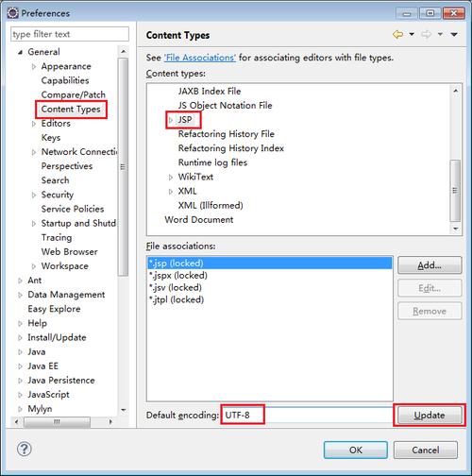Viewport: 472px width, 476px height.
Task: Expand the XML content type
Action: point(171,192)
